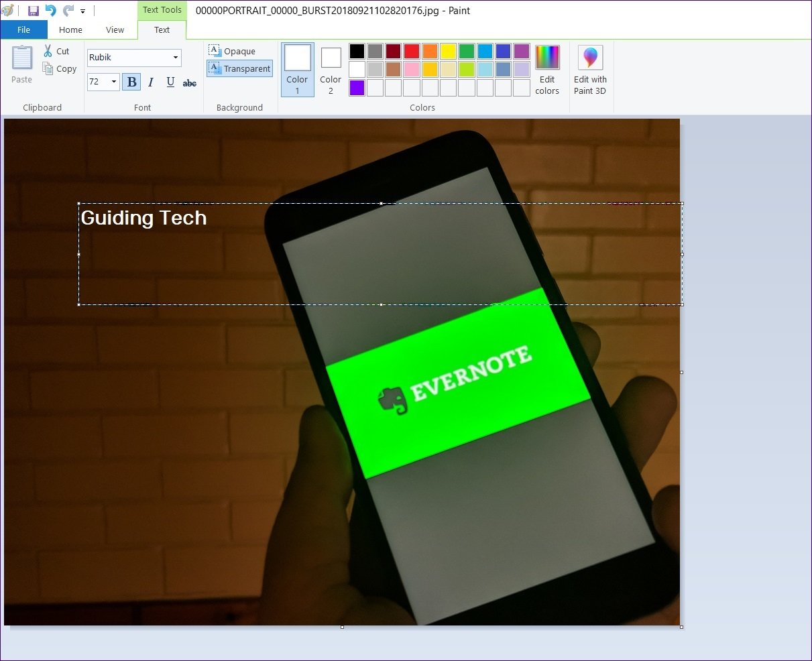Apply strikethrough text formatting
812x661 pixels.
tap(190, 82)
